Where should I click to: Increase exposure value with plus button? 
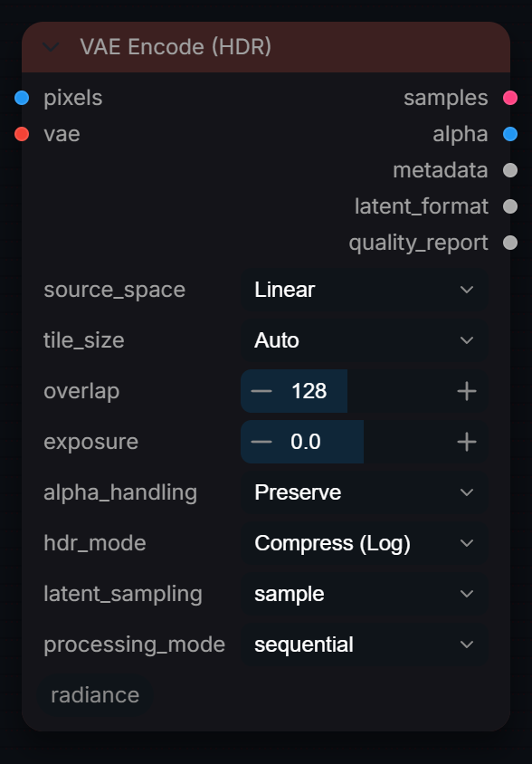(x=467, y=442)
